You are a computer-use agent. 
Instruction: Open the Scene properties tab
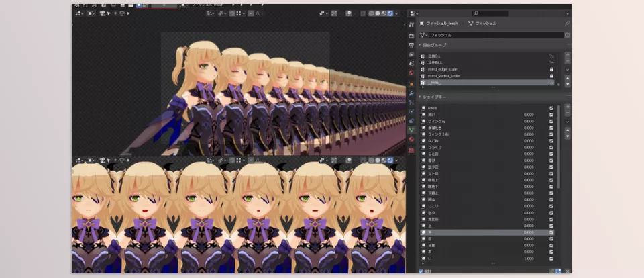411,64
